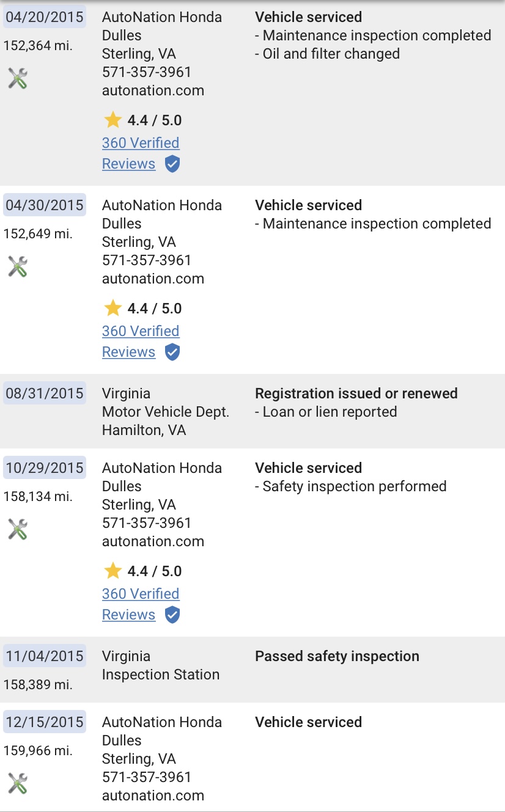Click the wrench icon for 04/20/2015 service
Screen dimensions: 505x812
tap(18, 78)
